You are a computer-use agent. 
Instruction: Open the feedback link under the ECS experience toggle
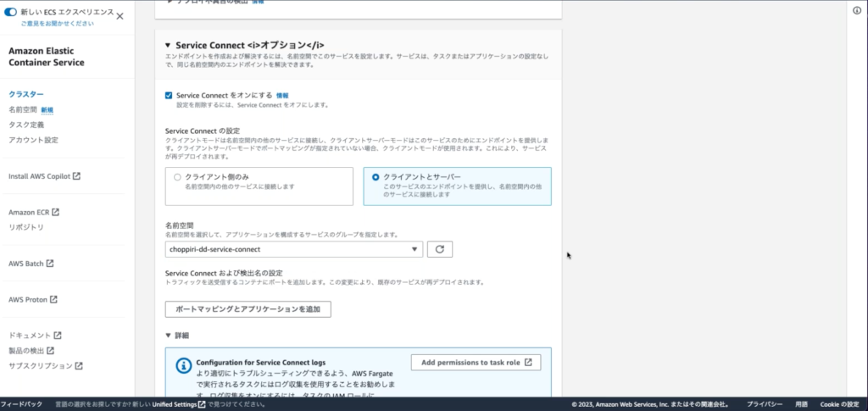(58, 24)
